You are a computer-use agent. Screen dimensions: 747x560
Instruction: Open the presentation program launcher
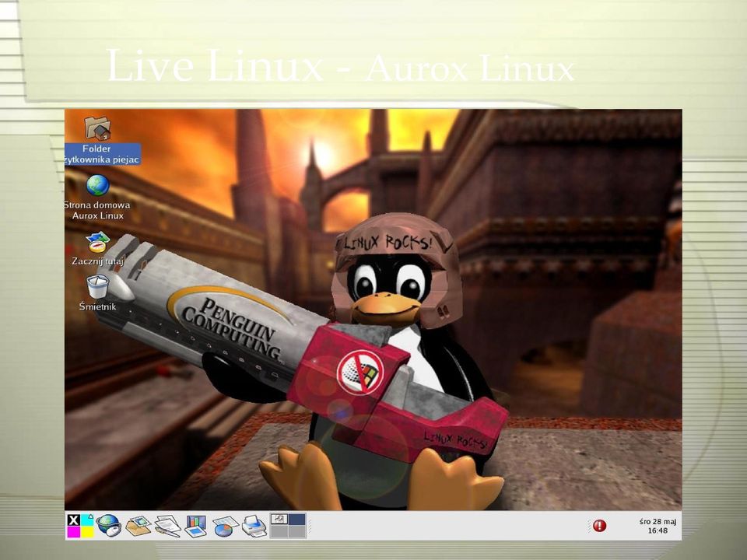point(196,527)
